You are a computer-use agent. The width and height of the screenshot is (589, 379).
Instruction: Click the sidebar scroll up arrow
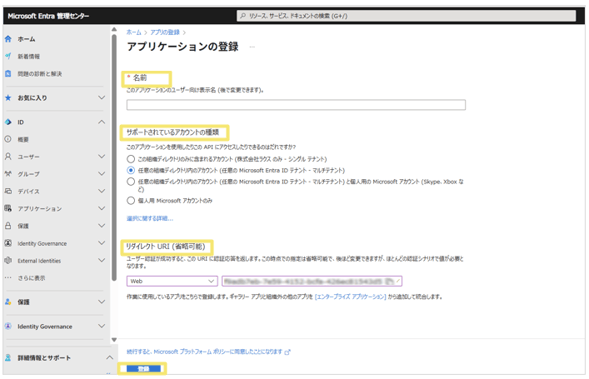(x=114, y=30)
